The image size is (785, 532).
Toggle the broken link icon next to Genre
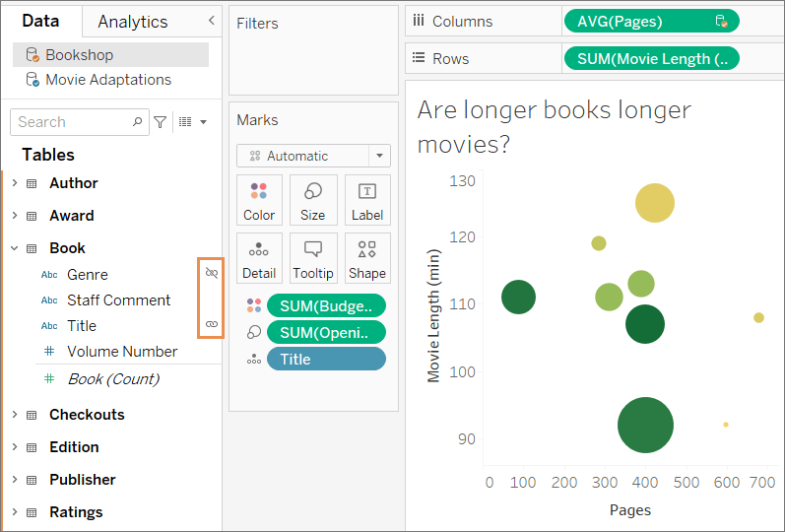coord(211,273)
